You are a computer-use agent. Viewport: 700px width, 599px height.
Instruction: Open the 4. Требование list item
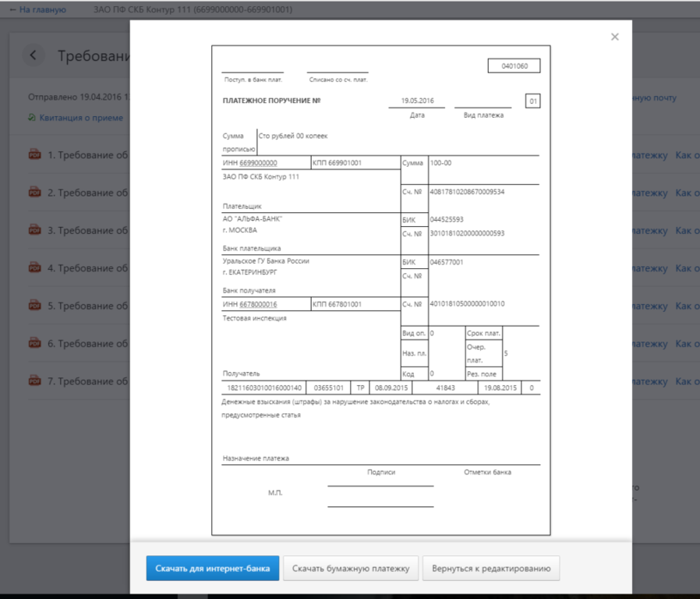(87, 268)
